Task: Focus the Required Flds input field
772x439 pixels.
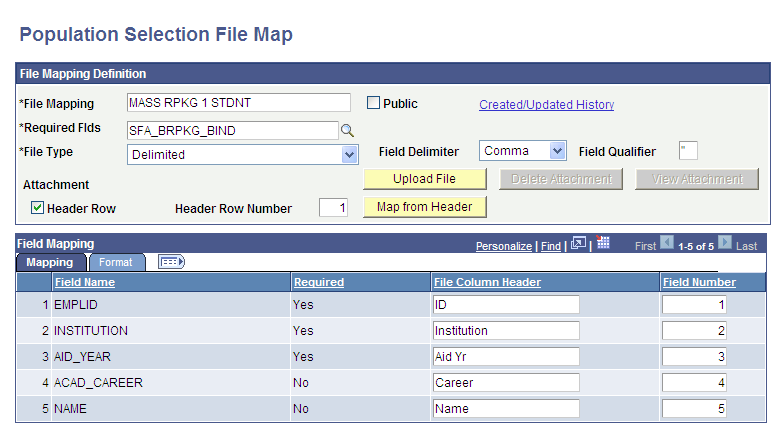Action: click(x=233, y=130)
